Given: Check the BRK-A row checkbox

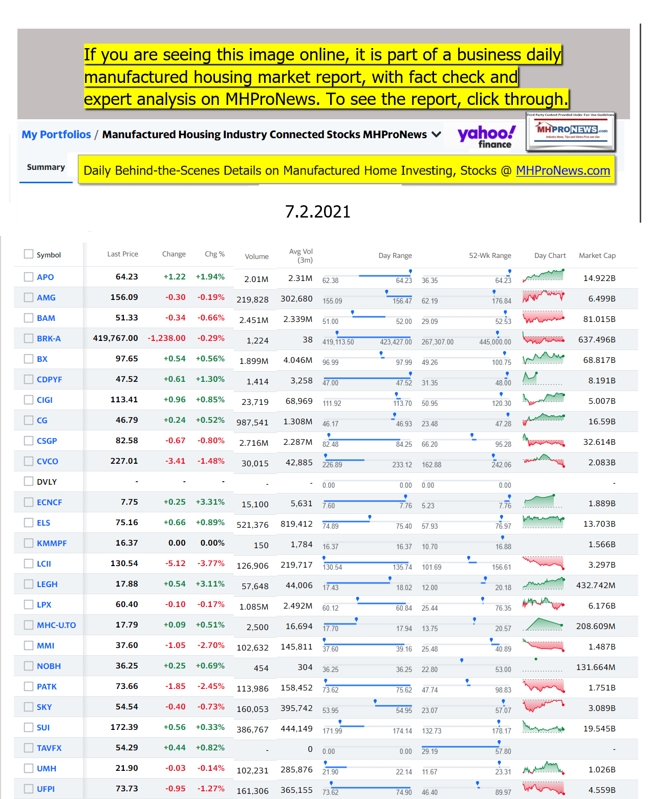Looking at the screenshot, I should coord(29,338).
